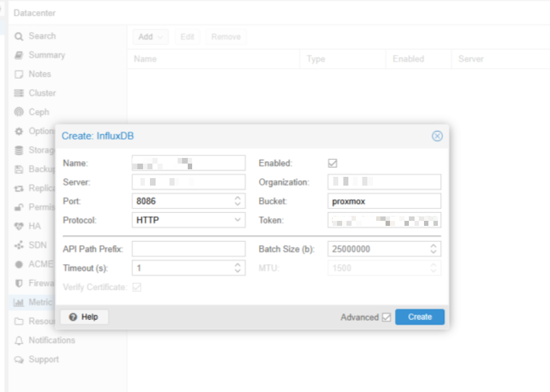Viewport: 550px width, 392px height.
Task: Click the Storage database icon
Action: [19, 150]
